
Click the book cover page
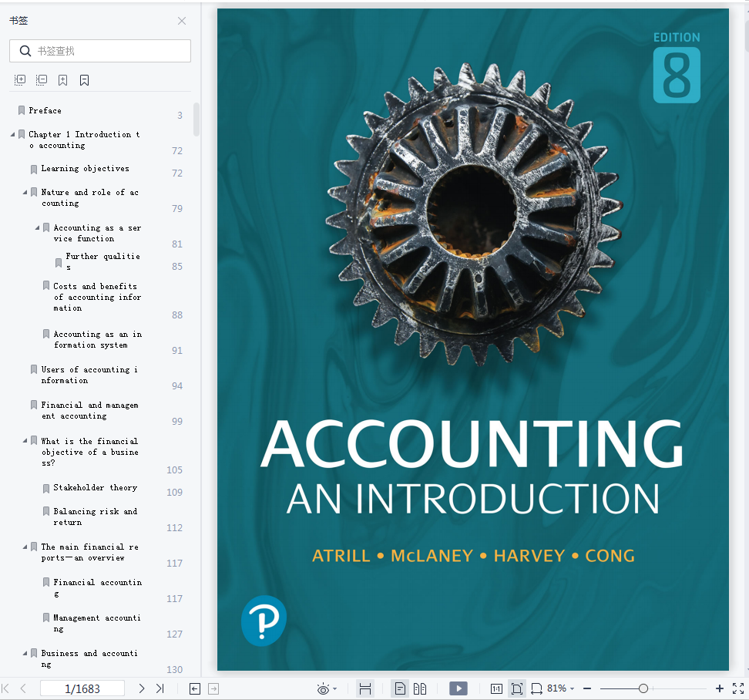coord(473,339)
